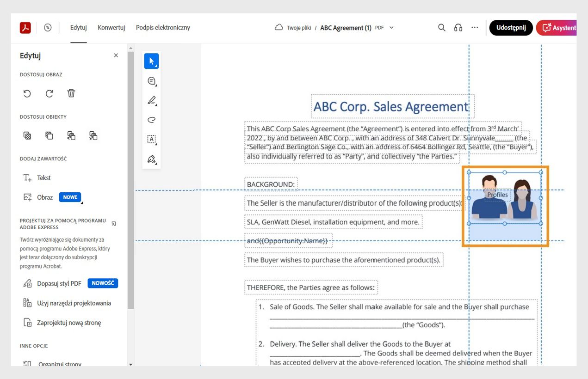588x379 pixels.
Task: Select the highlighter pen tool
Action: click(x=151, y=100)
